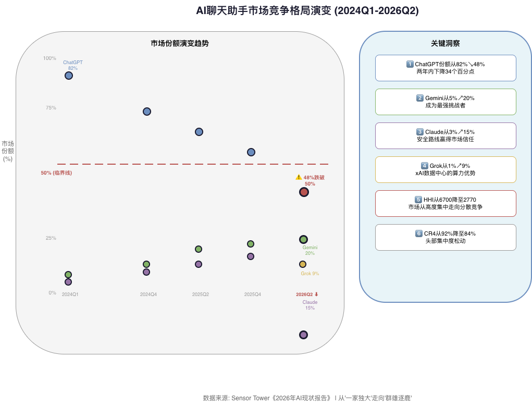Screen dimensions: 532x406
Task: Click the number 6 icon in CR4 insight
Action: tap(419, 233)
